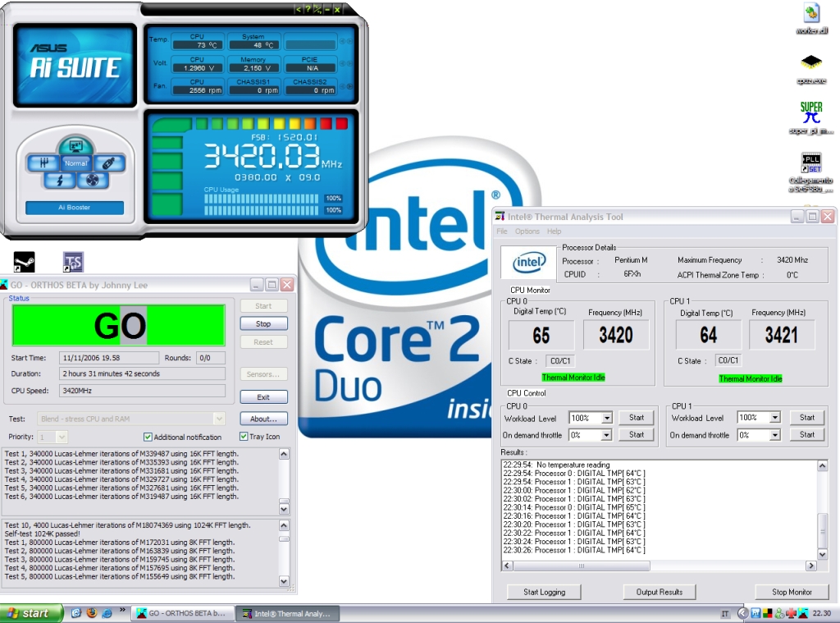Start CPU 0 workload in Thermal Analysis Tool
Image resolution: width=840 pixels, height=623 pixels.
637,418
